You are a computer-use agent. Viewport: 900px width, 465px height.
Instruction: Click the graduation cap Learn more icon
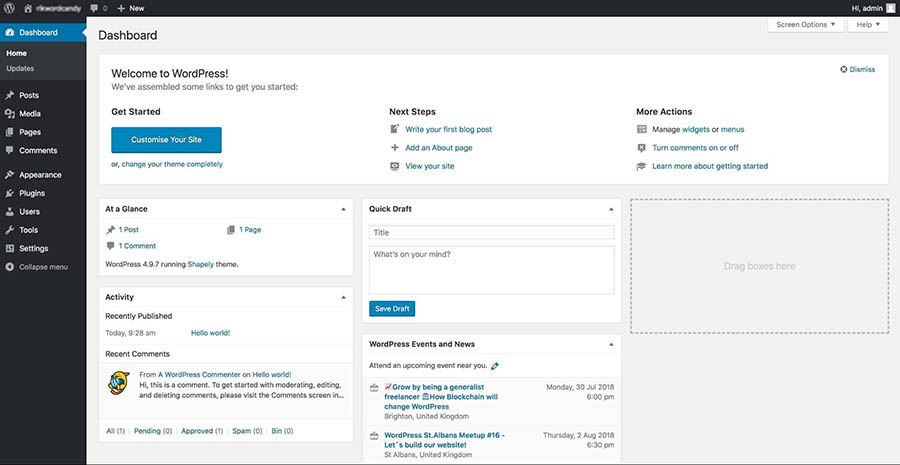[641, 166]
